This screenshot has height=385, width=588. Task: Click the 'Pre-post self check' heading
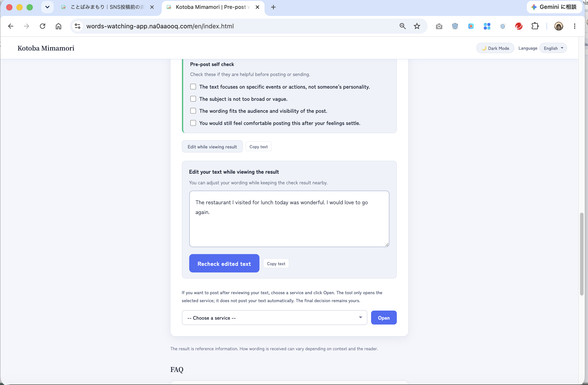(212, 64)
